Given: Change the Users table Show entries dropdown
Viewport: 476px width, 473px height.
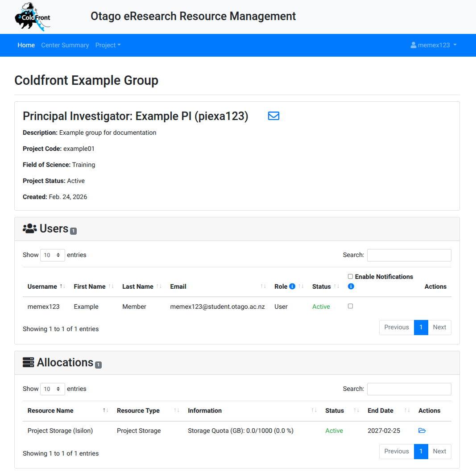Looking at the screenshot, I should [52, 254].
